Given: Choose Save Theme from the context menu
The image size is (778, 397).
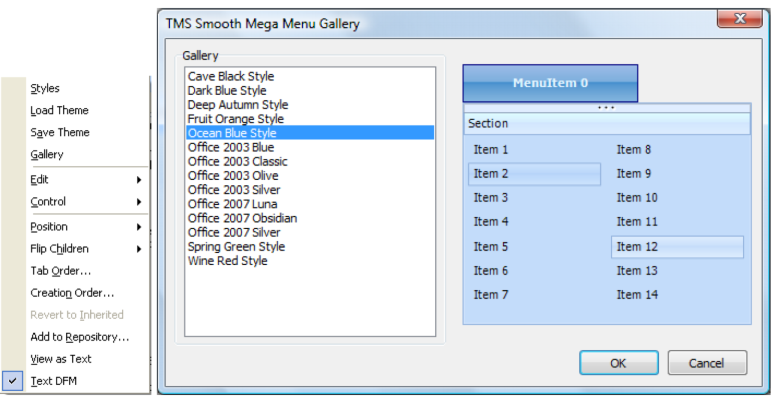Looking at the screenshot, I should pyautogui.click(x=60, y=132).
